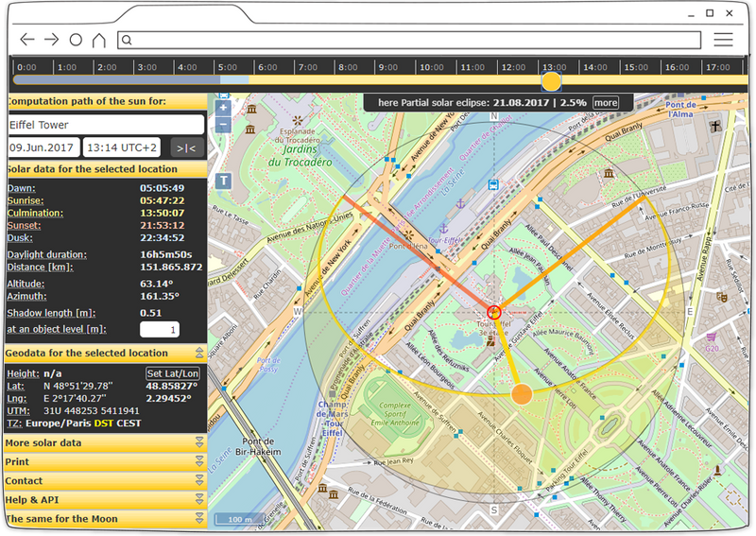
Task: Click the Culmination link
Action: pos(35,214)
